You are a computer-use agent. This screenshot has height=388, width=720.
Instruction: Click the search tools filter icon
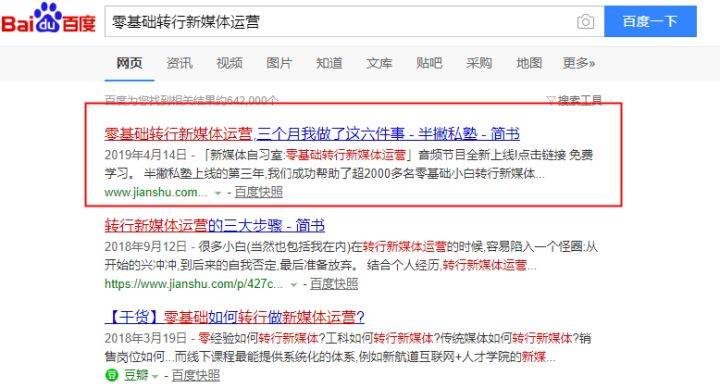click(551, 100)
